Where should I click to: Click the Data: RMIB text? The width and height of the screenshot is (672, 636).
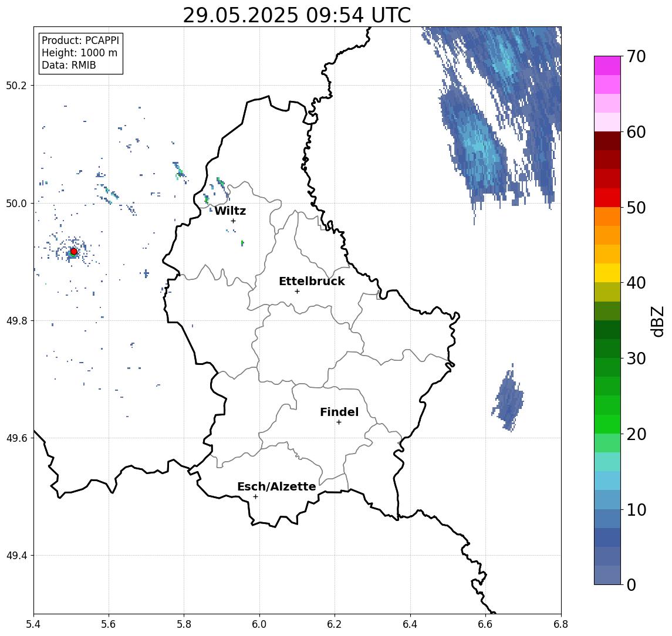69,65
